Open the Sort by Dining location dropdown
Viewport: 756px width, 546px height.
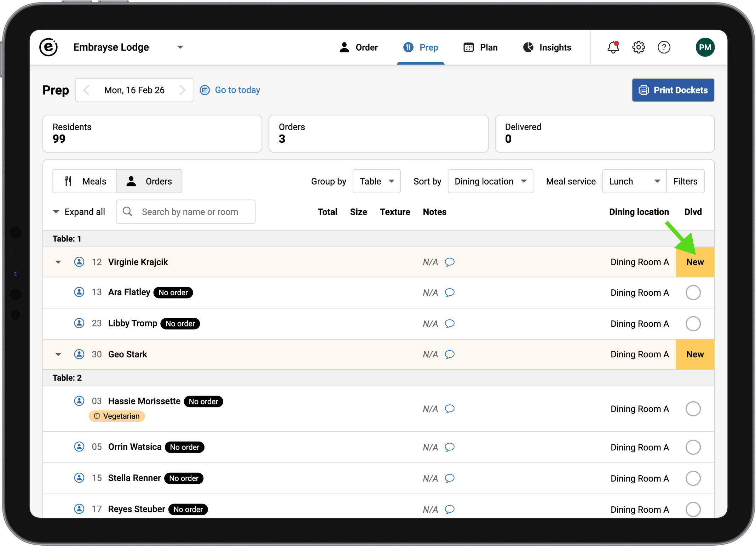click(490, 181)
